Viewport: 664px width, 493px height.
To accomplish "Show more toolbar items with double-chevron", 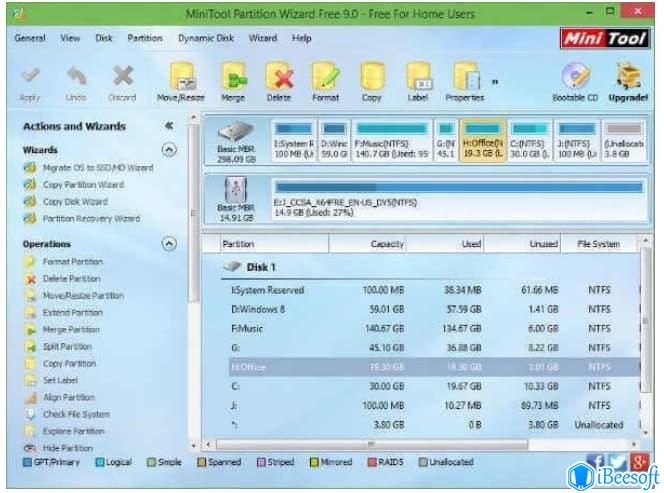I will 495,82.
